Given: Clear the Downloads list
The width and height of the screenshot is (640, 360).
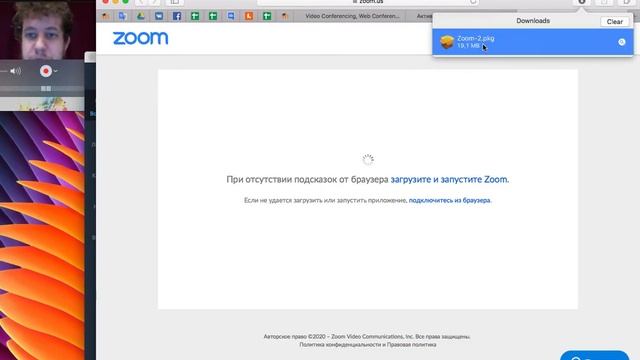Looking at the screenshot, I should coord(614,22).
